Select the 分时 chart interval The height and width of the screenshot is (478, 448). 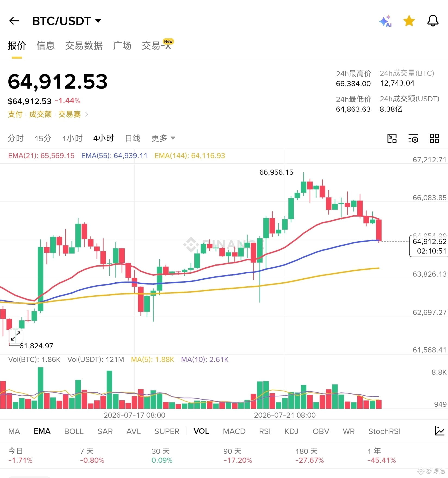[16, 138]
